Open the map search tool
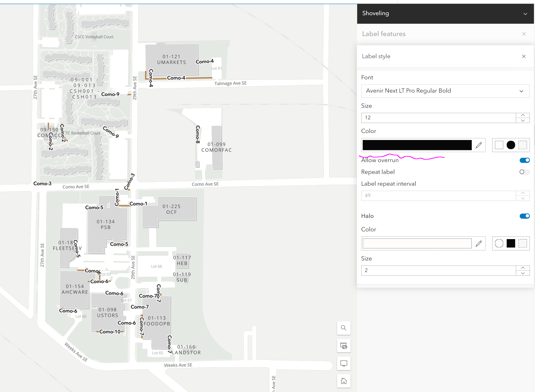This screenshot has height=392, width=535. [x=344, y=328]
